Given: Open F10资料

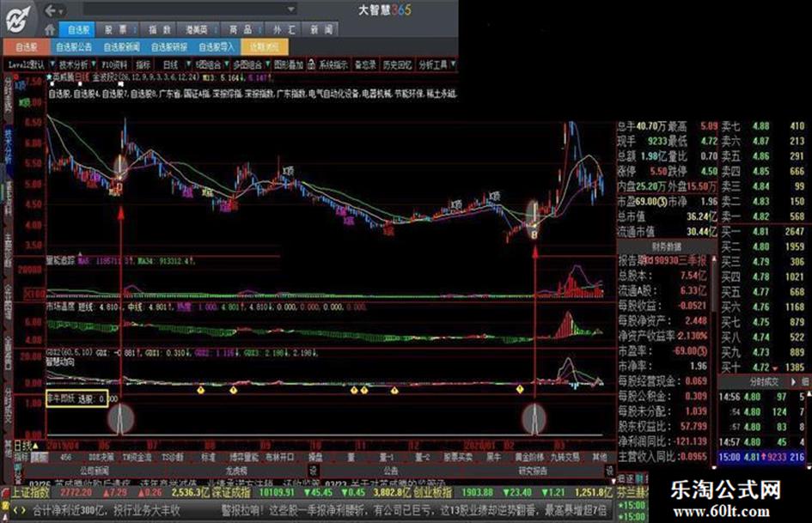Looking at the screenshot, I should tap(114, 64).
